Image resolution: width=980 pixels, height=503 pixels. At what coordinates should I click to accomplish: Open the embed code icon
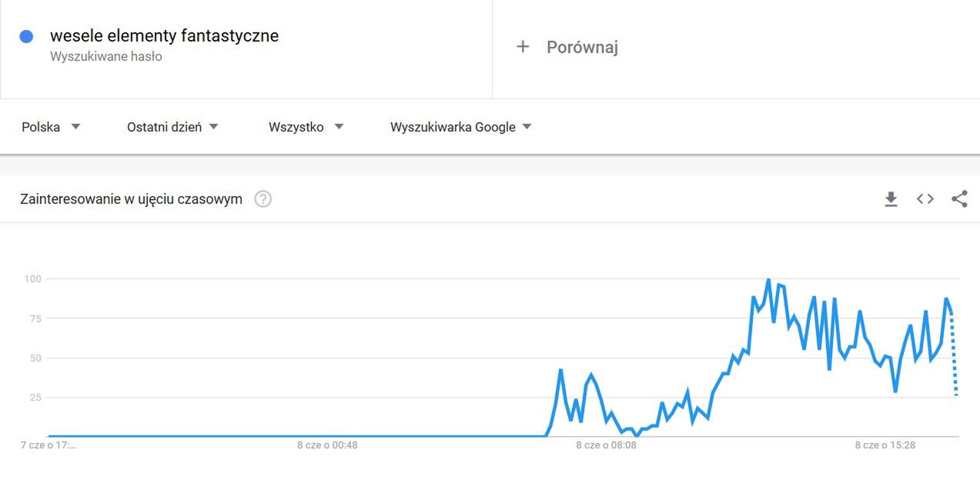[925, 199]
